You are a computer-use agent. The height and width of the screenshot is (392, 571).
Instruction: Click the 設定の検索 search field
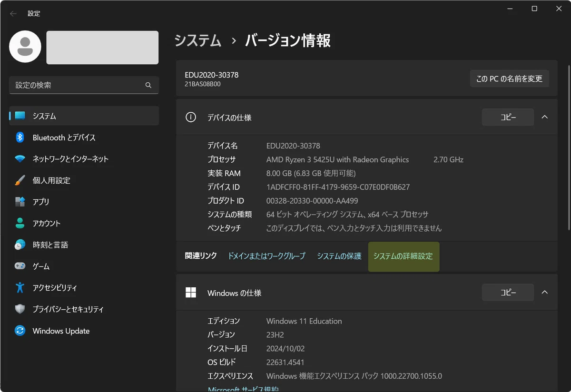[x=84, y=85]
